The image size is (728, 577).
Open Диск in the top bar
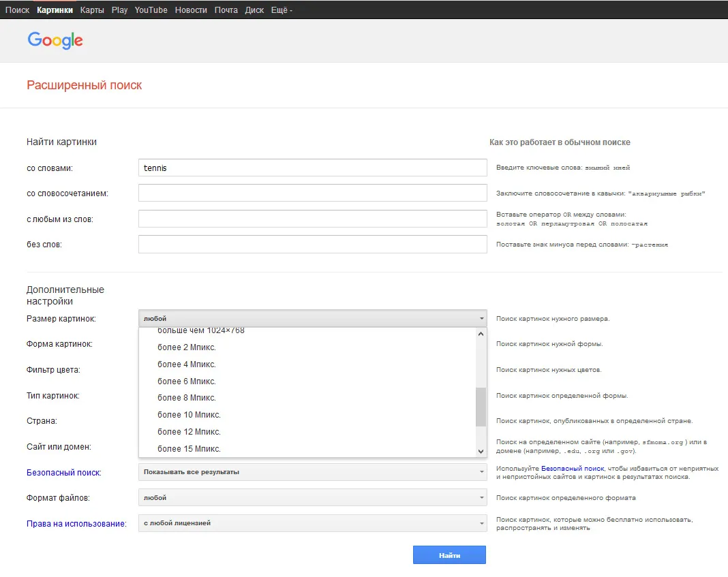254,10
